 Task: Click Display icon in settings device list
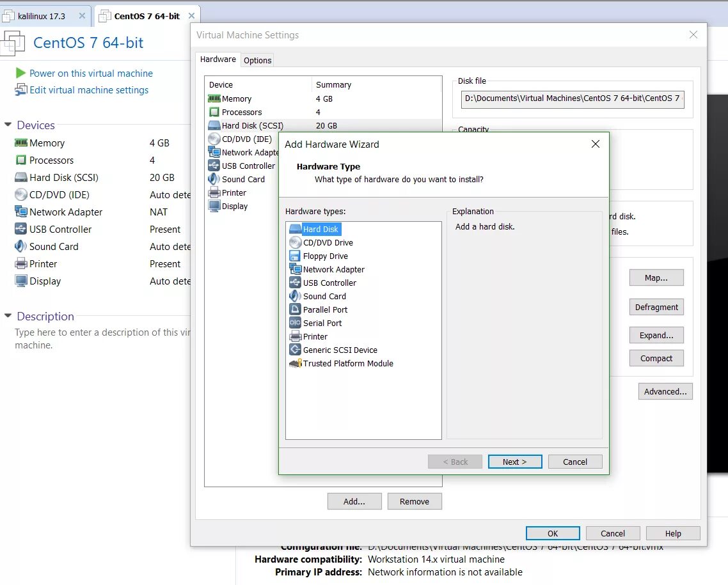[x=214, y=206]
